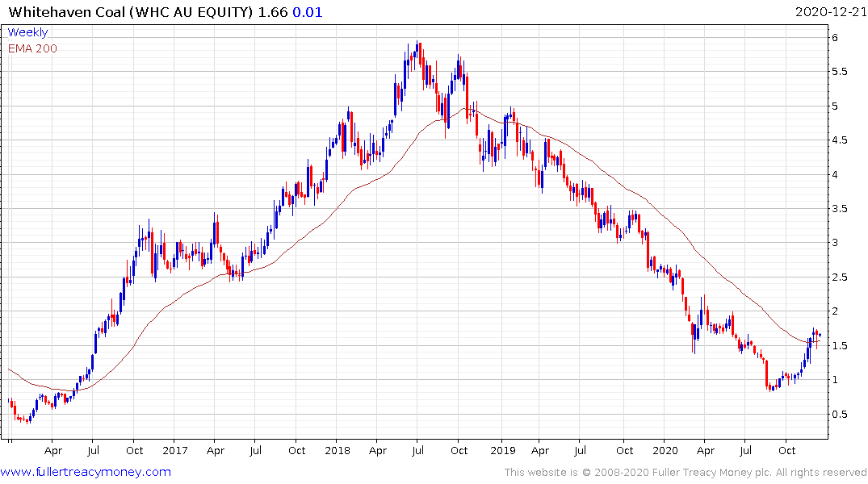Click the 2018 label on time axis

coord(338,450)
